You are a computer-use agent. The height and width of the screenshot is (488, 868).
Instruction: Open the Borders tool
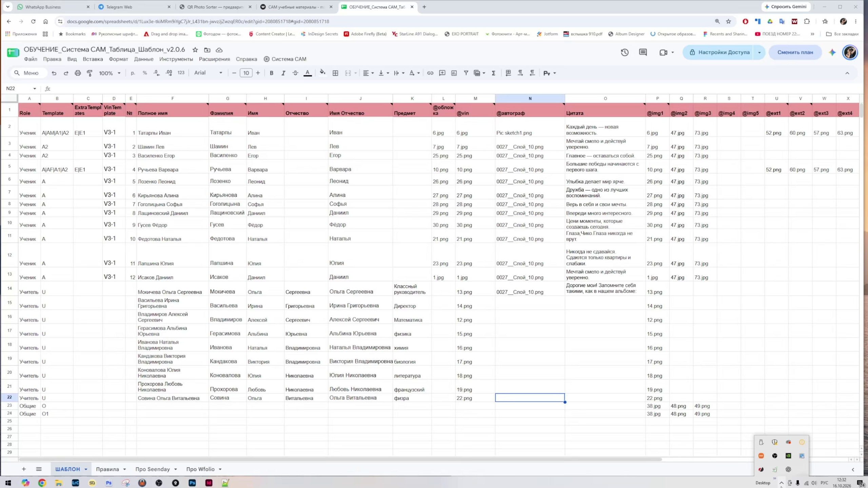click(335, 73)
